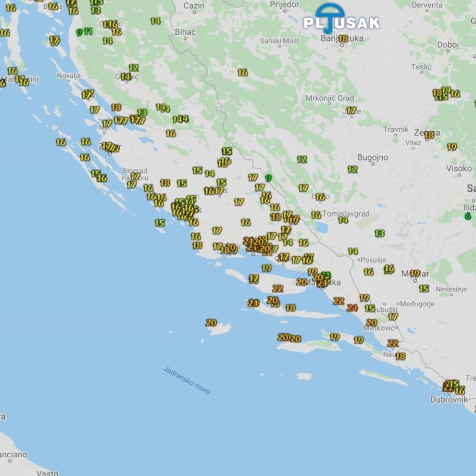Select the 19 marker near Visoko

[452, 147]
